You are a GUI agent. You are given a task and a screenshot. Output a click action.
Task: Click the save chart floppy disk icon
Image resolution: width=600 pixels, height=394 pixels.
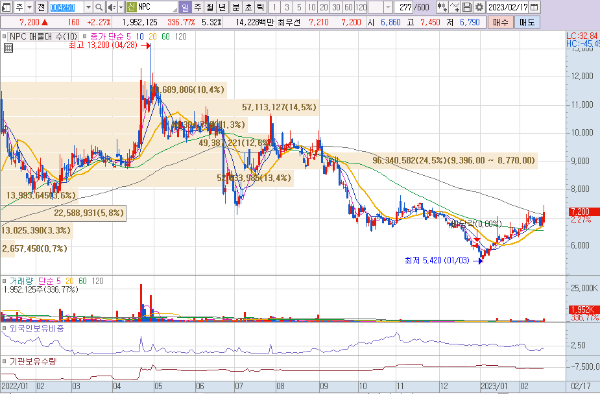[467, 7]
